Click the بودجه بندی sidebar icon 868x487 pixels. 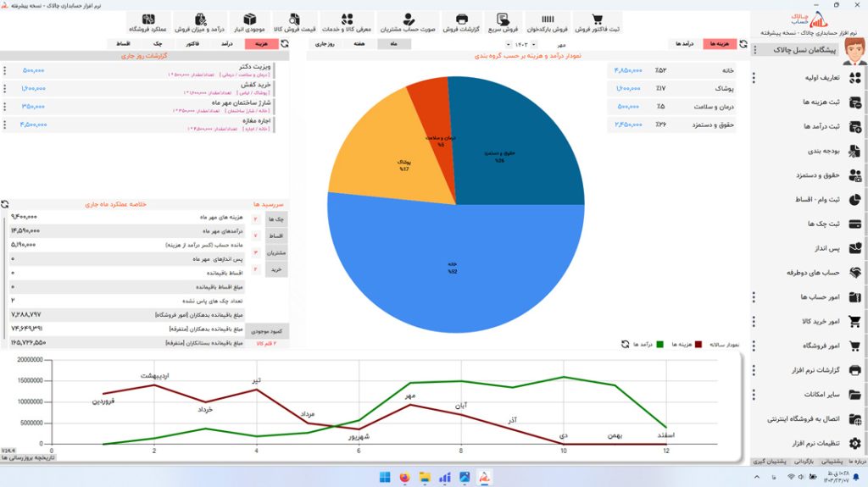(854, 151)
